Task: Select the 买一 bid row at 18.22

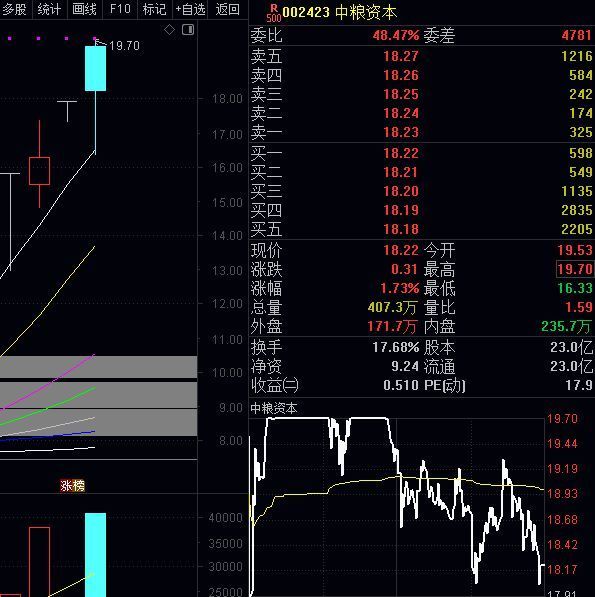Action: (421, 153)
